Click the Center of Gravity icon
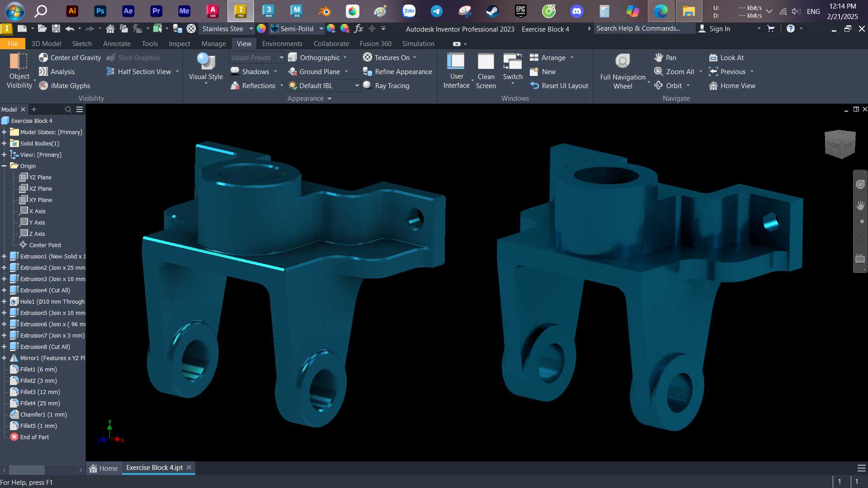The height and width of the screenshot is (488, 868). pyautogui.click(x=43, y=57)
